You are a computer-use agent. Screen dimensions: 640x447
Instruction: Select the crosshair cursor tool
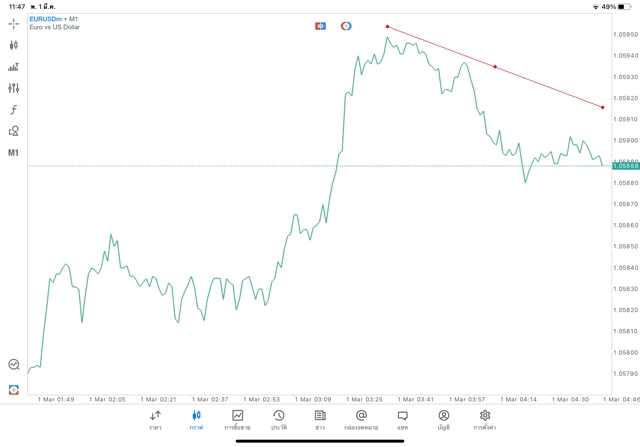(14, 23)
